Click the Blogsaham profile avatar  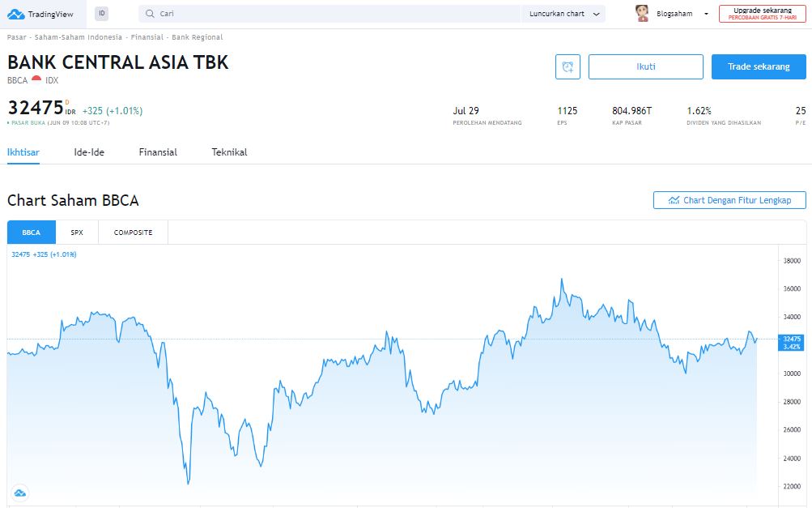pyautogui.click(x=642, y=14)
